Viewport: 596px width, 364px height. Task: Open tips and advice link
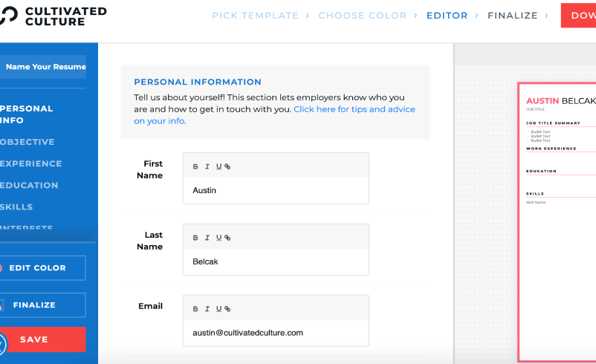click(x=274, y=114)
